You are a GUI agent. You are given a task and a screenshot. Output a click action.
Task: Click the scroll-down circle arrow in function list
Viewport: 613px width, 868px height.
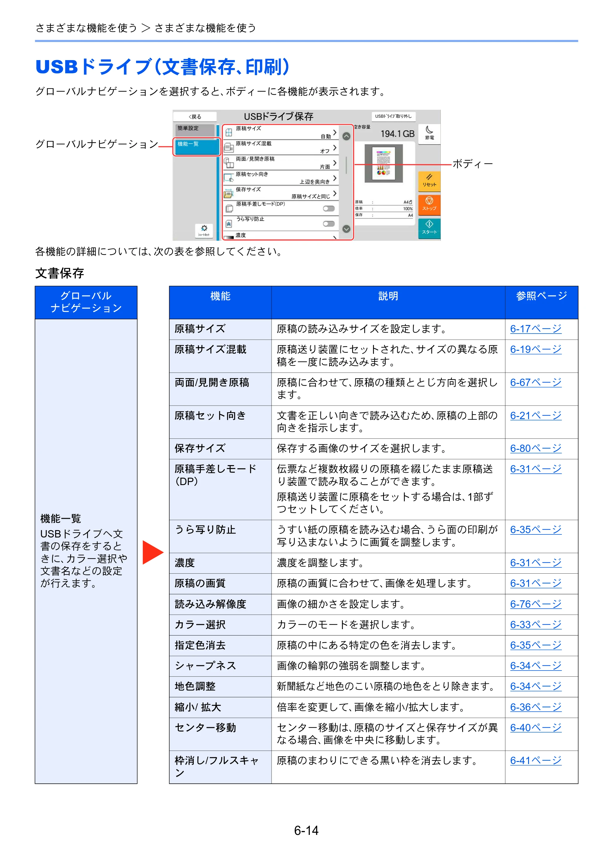point(346,229)
